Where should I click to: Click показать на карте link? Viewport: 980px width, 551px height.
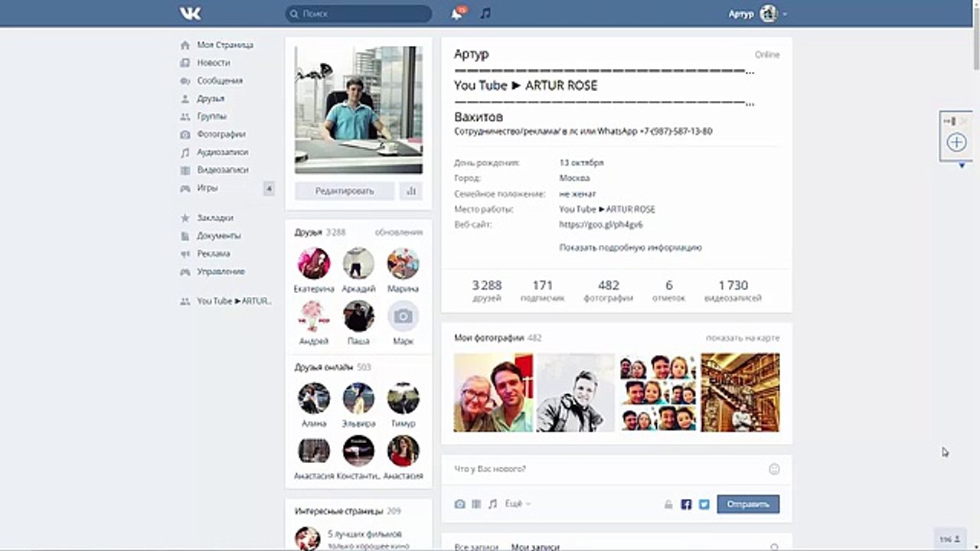click(x=743, y=337)
